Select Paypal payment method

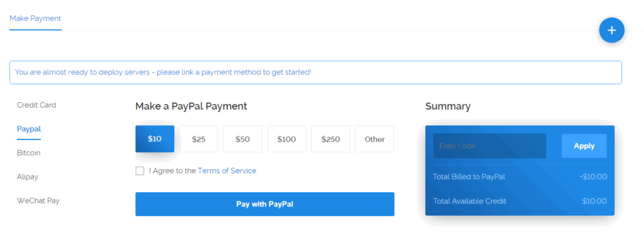[29, 129]
